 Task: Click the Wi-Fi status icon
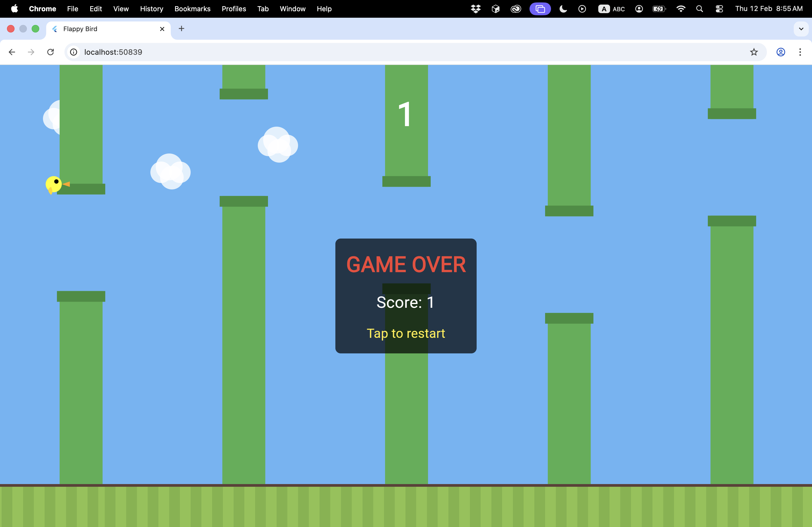pyautogui.click(x=680, y=9)
